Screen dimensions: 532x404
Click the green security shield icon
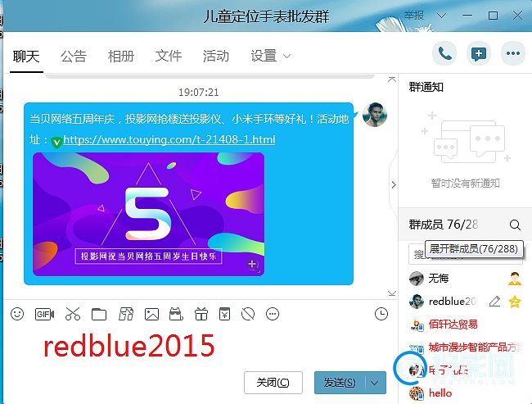pyautogui.click(x=56, y=142)
